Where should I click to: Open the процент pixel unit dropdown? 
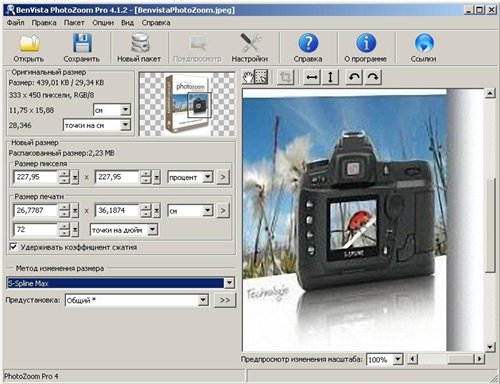(207, 177)
